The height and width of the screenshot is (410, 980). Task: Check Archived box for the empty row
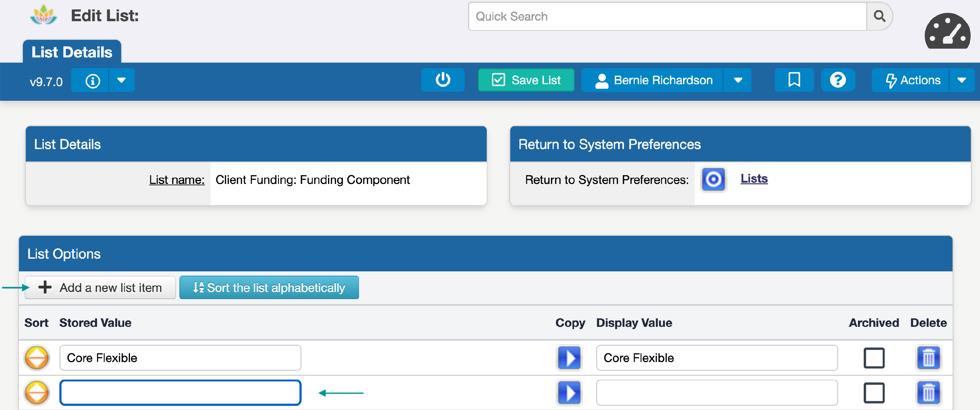tap(874, 392)
